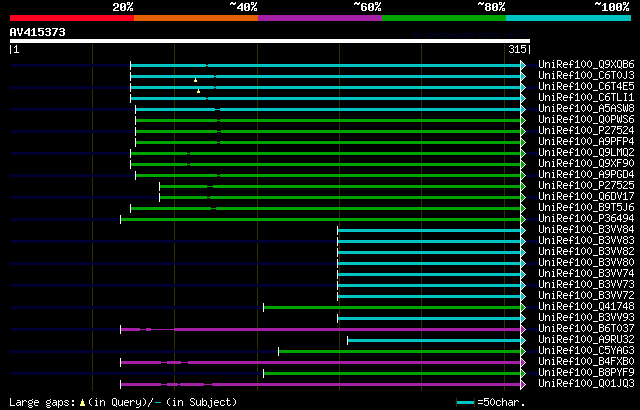Select the UniRef100_B3VV82 label

point(586,252)
